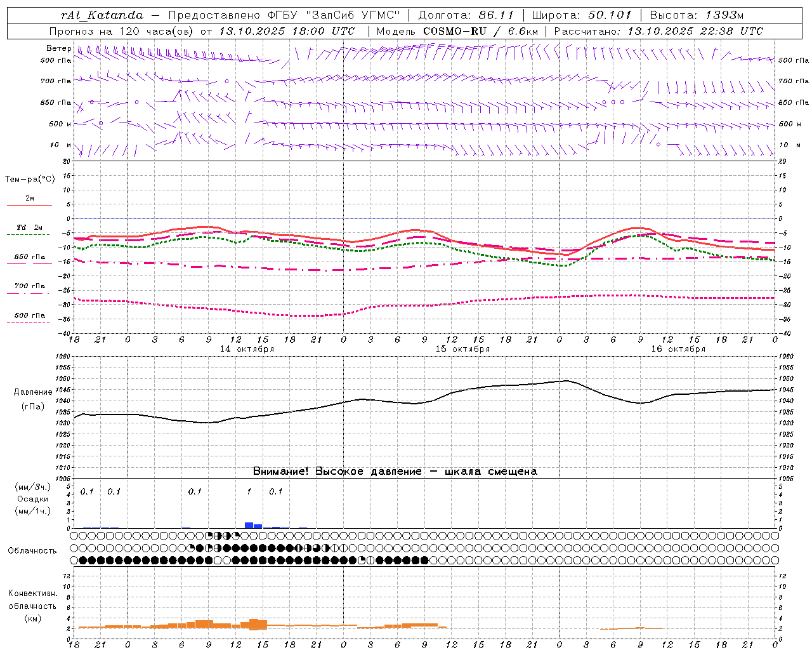
Task: Click the 15 октября date label
Action: point(462,349)
